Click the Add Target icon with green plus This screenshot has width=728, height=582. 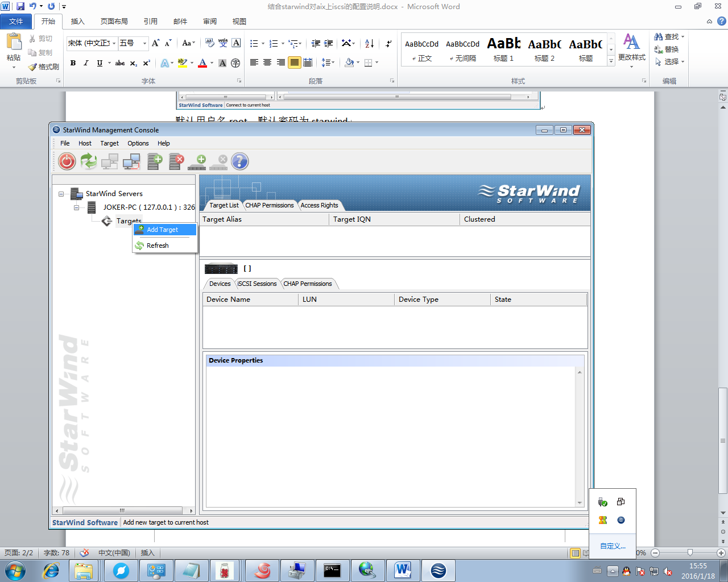tap(197, 163)
